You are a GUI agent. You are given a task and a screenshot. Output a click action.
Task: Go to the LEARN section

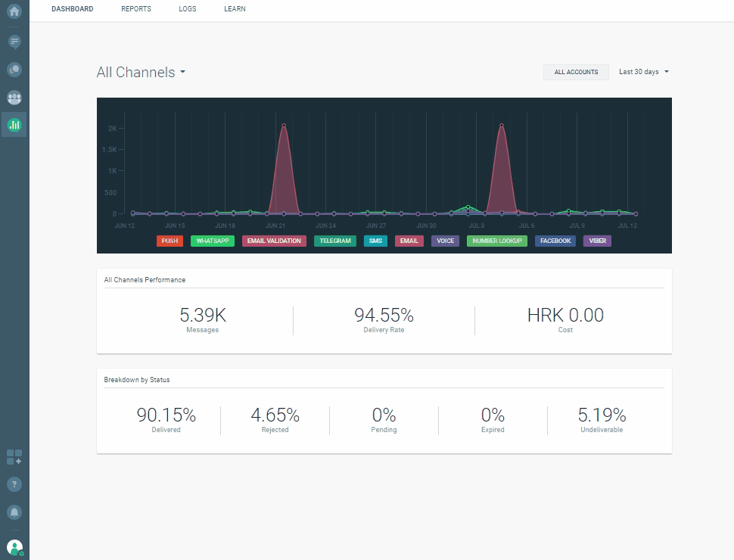tap(235, 9)
